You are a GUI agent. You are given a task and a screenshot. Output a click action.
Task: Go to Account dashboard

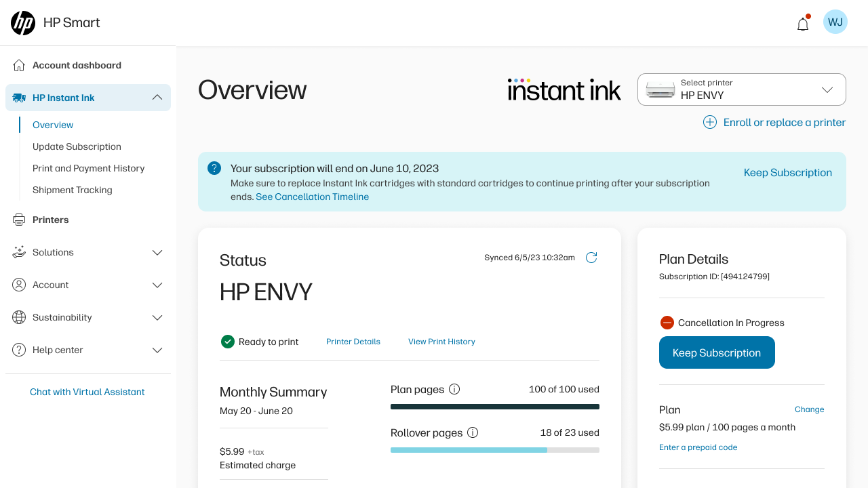pyautogui.click(x=77, y=65)
